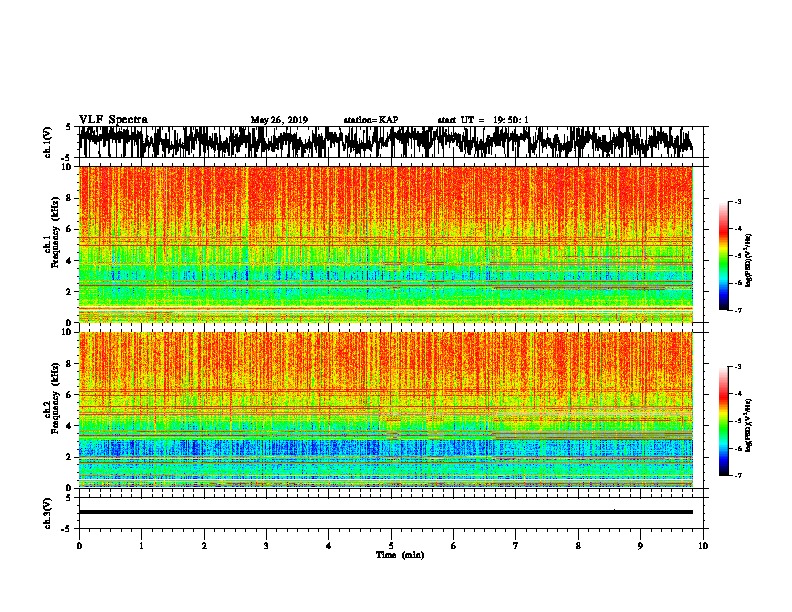Click the log(PSD) label beside ch.1 colorbar
792x612 pixels.
tap(748, 260)
